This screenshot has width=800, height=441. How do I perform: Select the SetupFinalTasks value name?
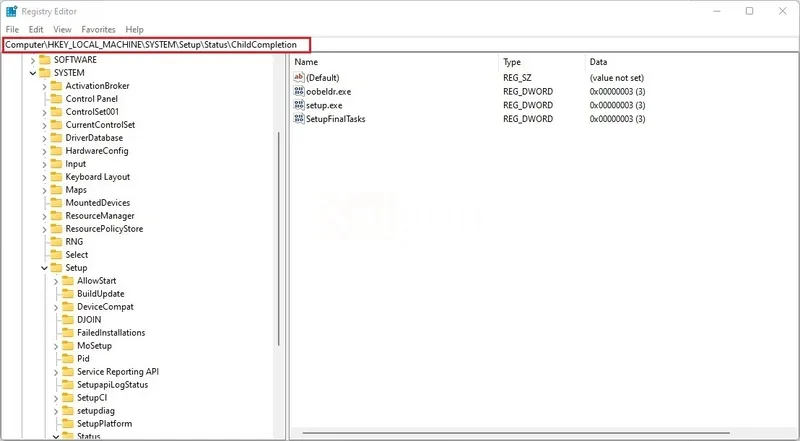coord(336,119)
